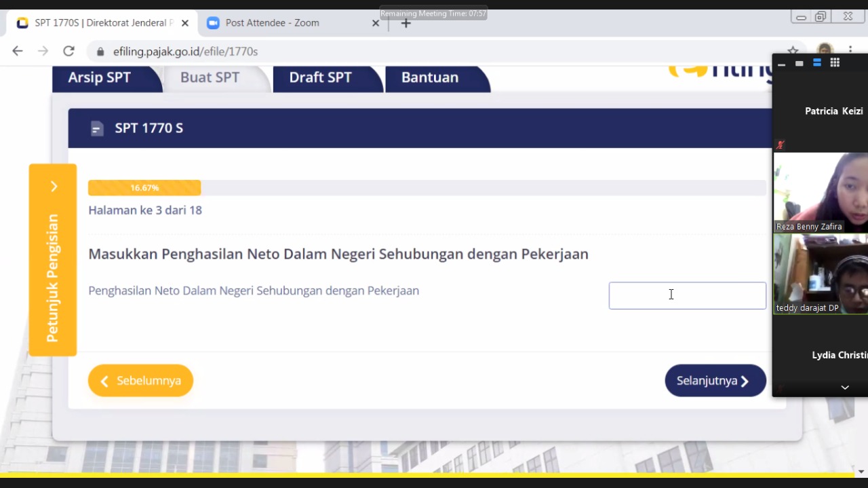The width and height of the screenshot is (868, 488).
Task: Click the SPT 1770 S header title
Action: click(149, 128)
